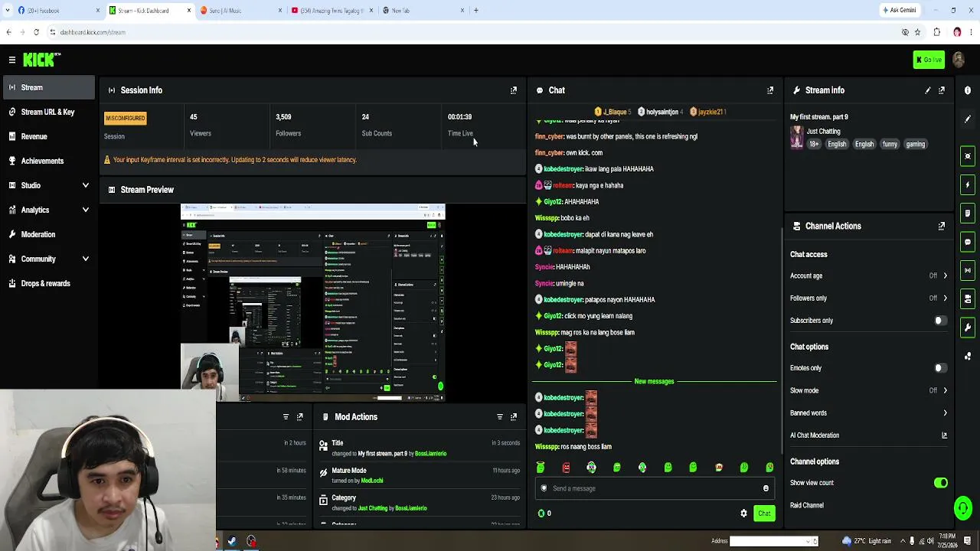Click the Just Chatting category thumbnail
The width and height of the screenshot is (980, 551).
[x=797, y=138]
